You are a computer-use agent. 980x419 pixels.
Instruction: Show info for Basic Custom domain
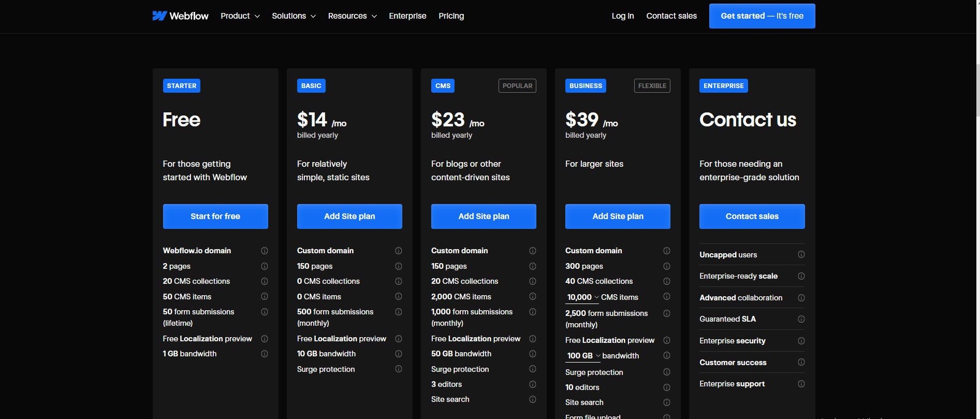399,251
